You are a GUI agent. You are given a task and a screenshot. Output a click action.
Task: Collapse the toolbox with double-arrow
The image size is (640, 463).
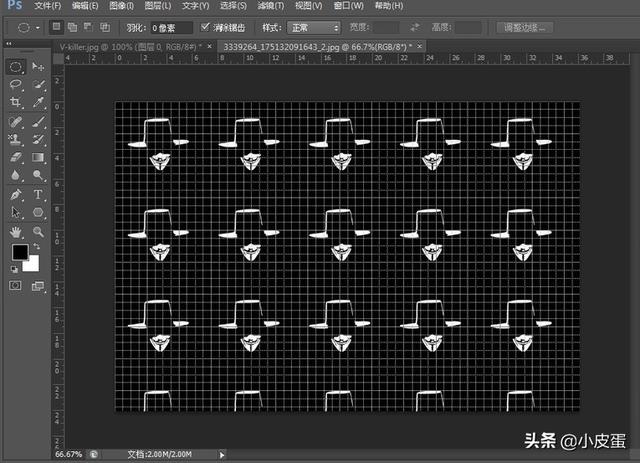(9, 44)
